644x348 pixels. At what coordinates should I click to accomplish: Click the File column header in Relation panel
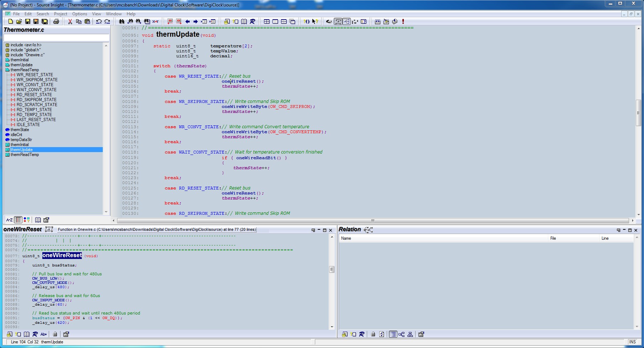click(x=574, y=238)
